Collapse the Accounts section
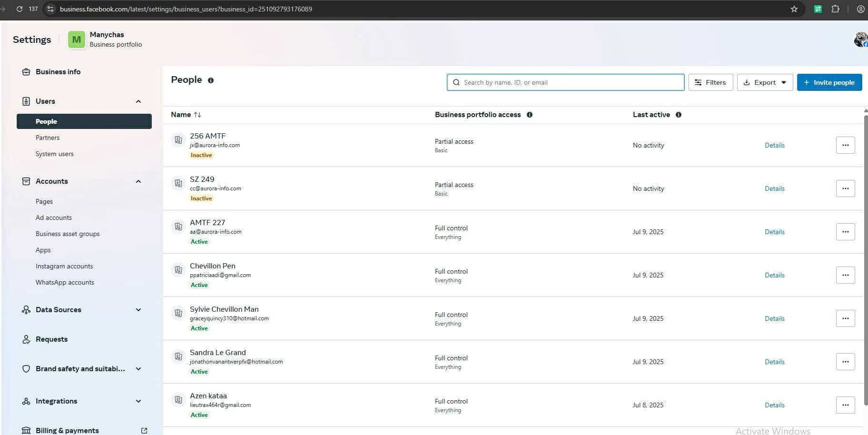This screenshot has width=868, height=435. pyautogui.click(x=138, y=181)
